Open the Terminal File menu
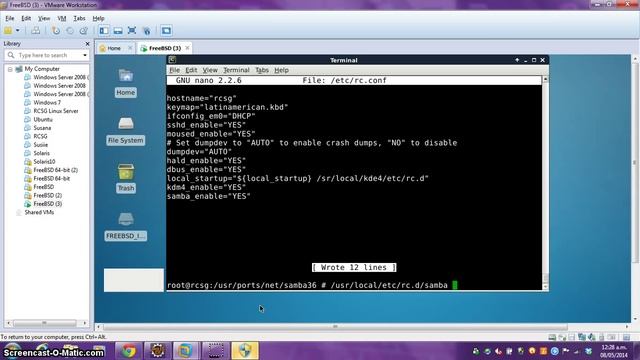This screenshot has height=360, width=640. pos(174,70)
